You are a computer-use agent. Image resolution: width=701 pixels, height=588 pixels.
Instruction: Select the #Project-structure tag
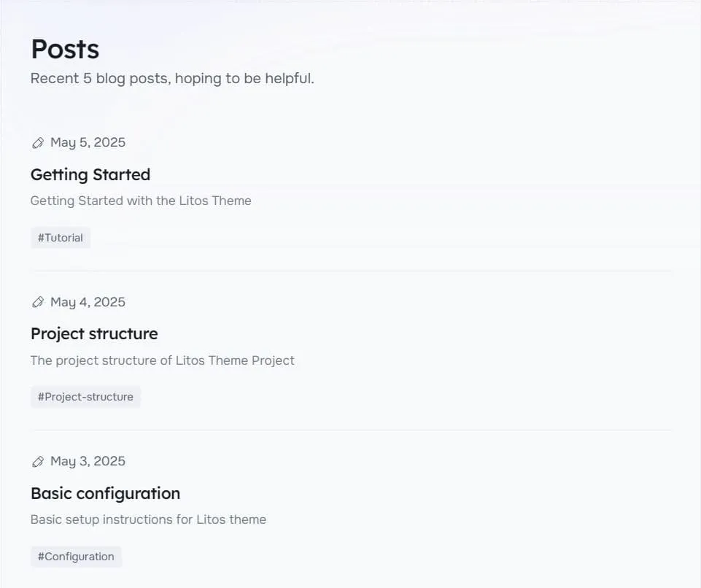point(85,397)
